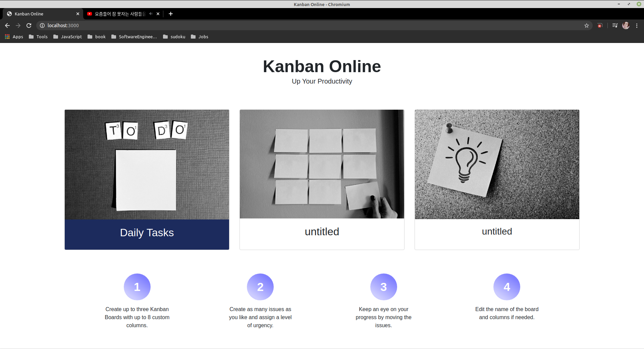The height and width of the screenshot is (349, 644).
Task: Click the browser forward arrow
Action: pos(18,26)
